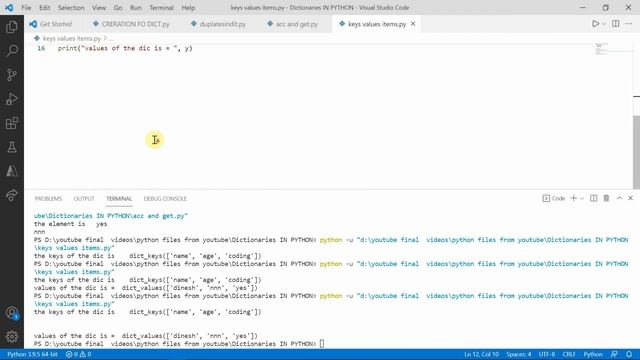Switch to CRERATION FO DICT.py tab
640x360 pixels.
coord(131,24)
